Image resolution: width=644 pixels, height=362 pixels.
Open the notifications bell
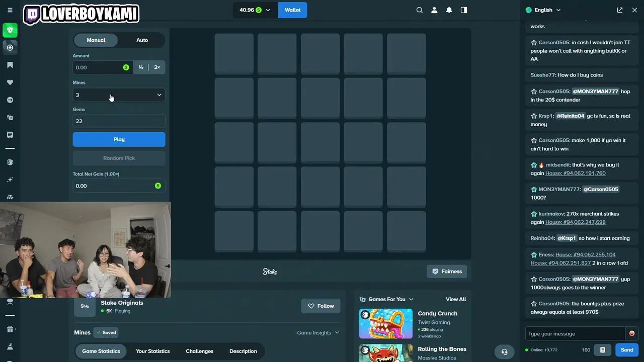pos(449,10)
